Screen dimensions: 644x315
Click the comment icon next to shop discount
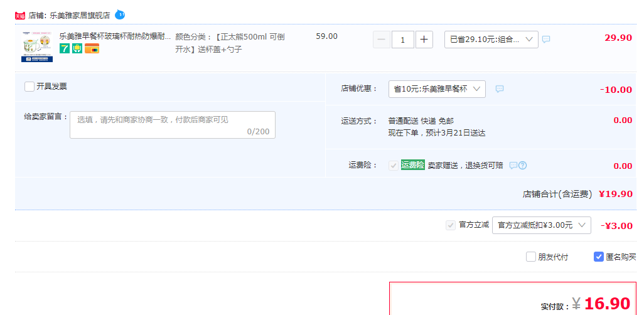500,88
